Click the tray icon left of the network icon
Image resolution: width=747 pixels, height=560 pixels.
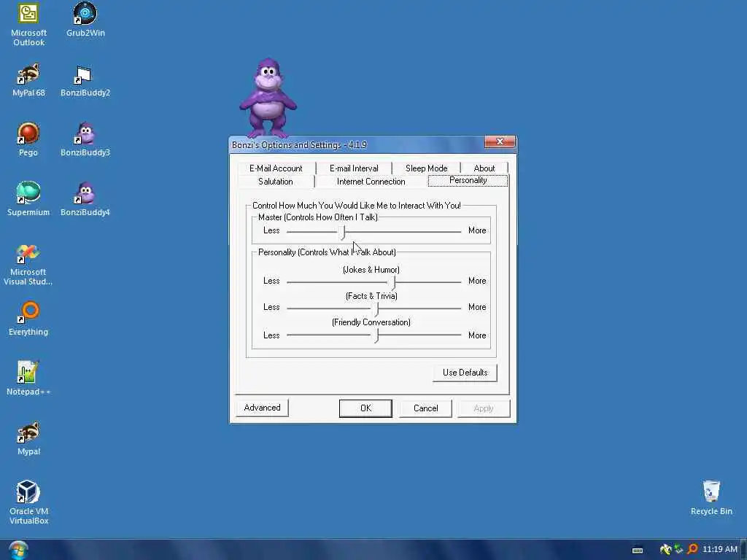[x=665, y=550]
